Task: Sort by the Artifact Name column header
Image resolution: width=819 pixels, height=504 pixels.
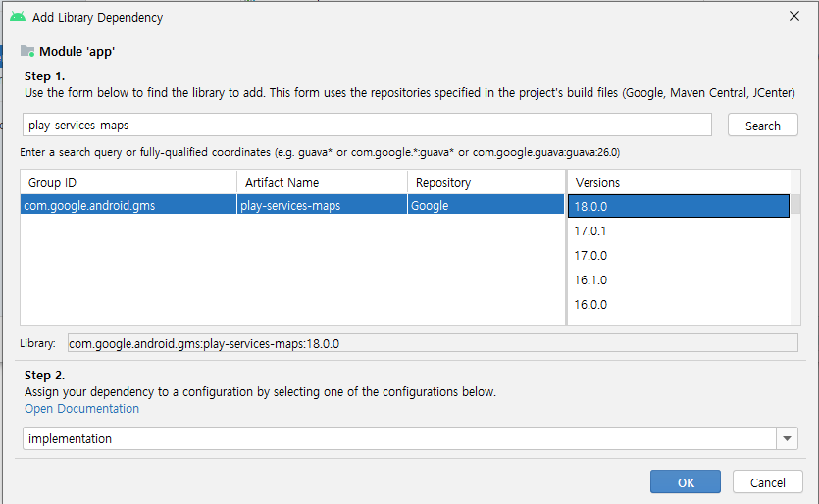Action: 323,182
